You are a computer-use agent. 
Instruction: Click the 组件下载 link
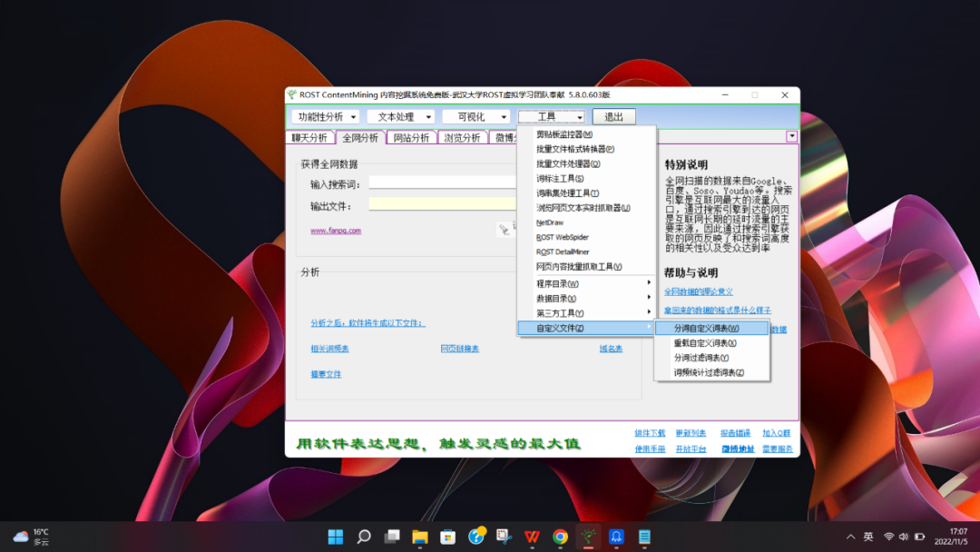coord(650,433)
